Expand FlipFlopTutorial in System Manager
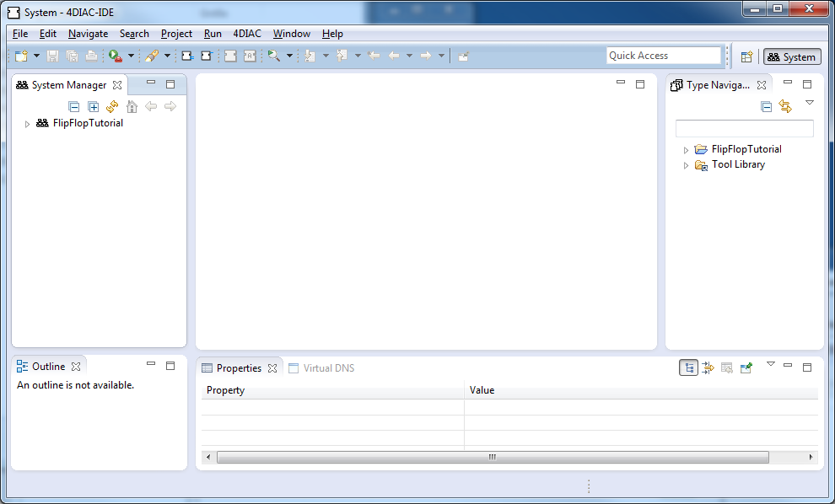This screenshot has width=835, height=504. 27,124
